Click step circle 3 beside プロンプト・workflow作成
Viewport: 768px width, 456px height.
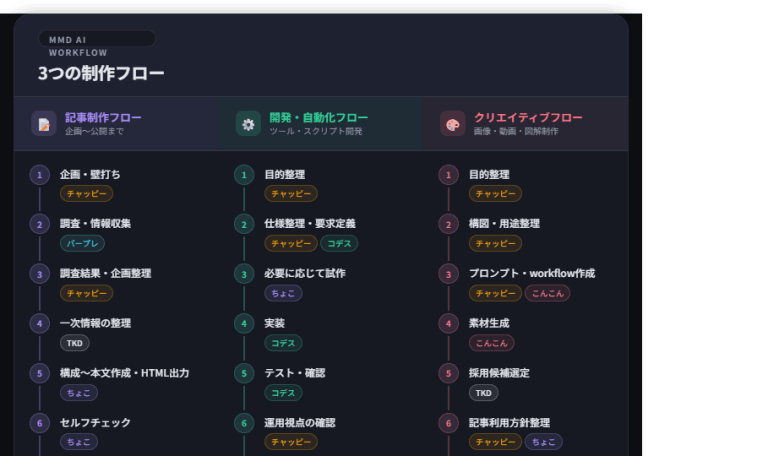(448, 274)
